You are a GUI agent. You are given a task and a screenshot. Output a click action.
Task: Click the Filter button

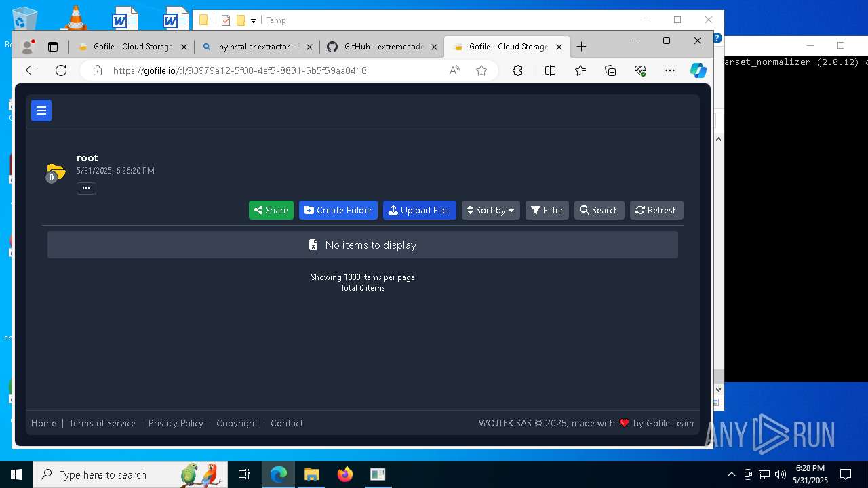(547, 210)
